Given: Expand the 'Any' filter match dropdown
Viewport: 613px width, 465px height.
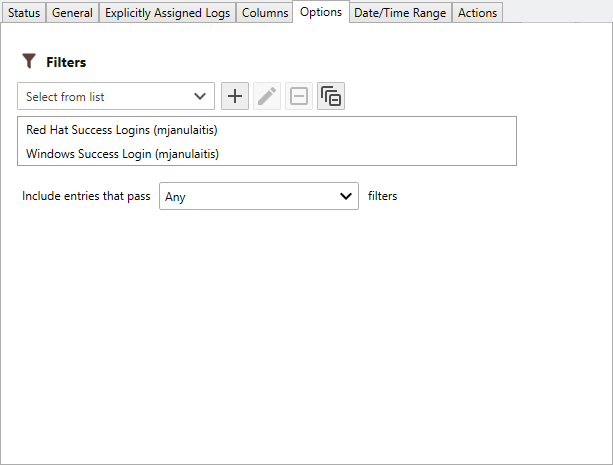Looking at the screenshot, I should click(259, 196).
